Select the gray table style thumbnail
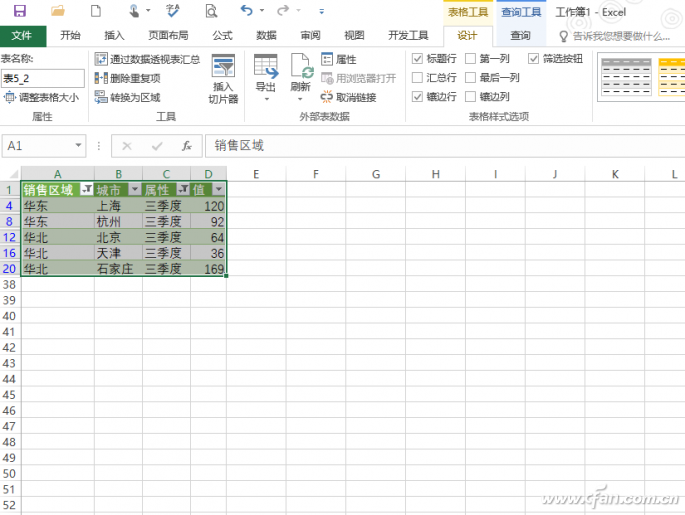 point(626,77)
